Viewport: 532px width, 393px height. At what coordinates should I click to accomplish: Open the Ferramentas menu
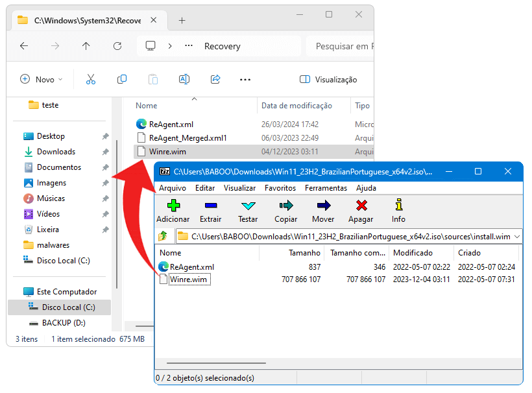[x=326, y=188]
